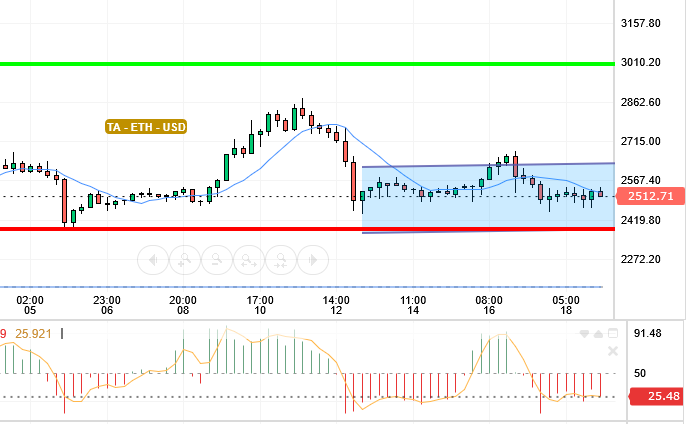Screen dimensions: 693x424
Task: Compress chart range with the shrink zoom icon
Action: [x=281, y=260]
